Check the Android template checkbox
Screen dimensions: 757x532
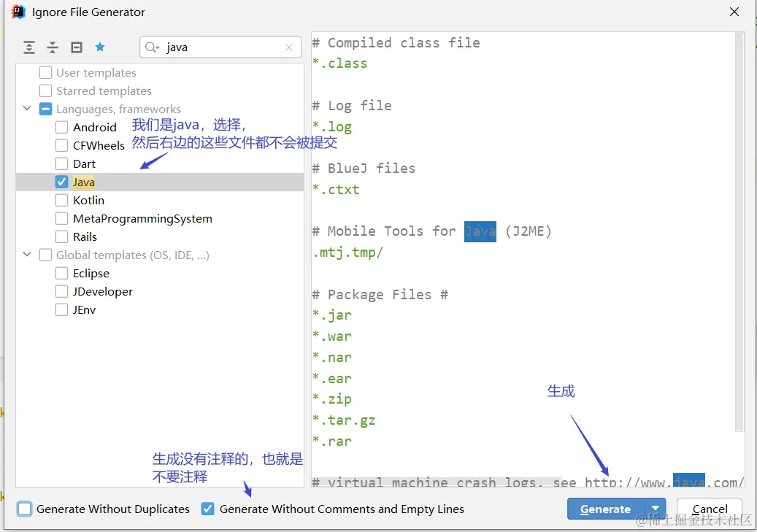point(62,128)
